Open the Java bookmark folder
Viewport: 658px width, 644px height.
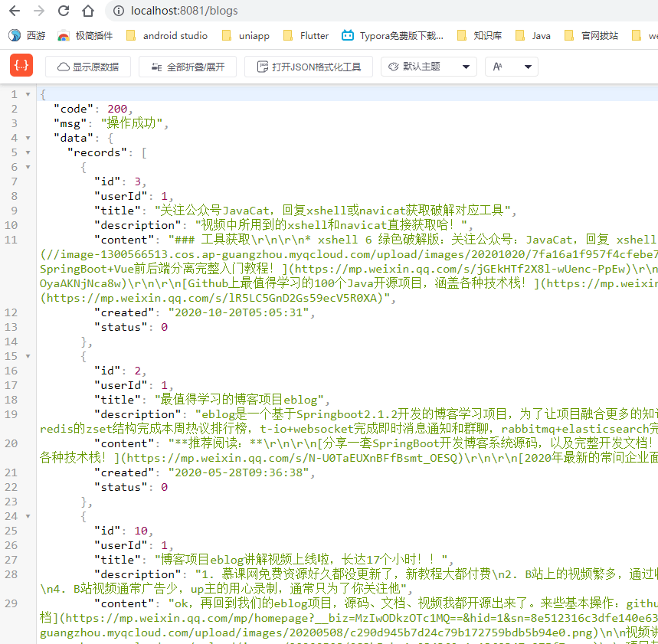(x=533, y=36)
